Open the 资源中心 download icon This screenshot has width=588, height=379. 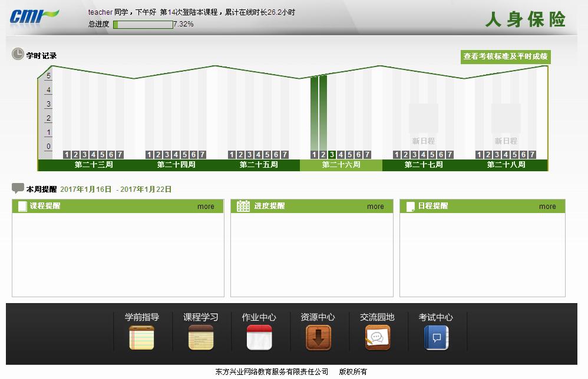point(318,338)
